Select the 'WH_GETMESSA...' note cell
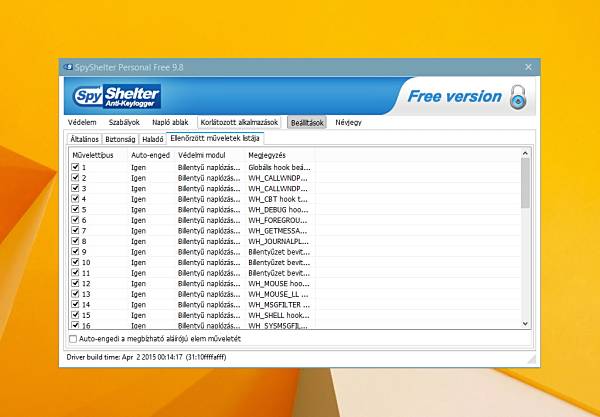The width and height of the screenshot is (600, 417). (278, 231)
